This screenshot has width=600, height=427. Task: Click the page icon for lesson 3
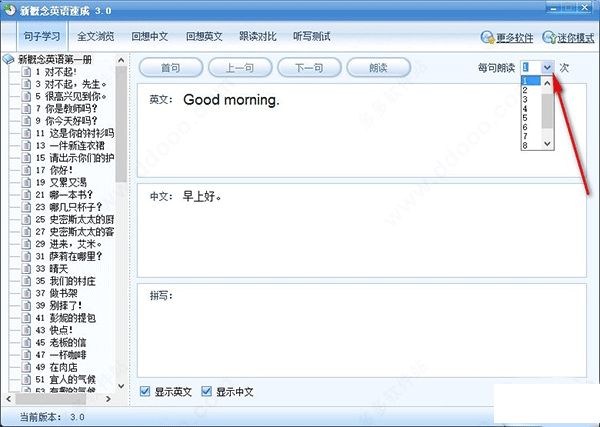coord(26,84)
